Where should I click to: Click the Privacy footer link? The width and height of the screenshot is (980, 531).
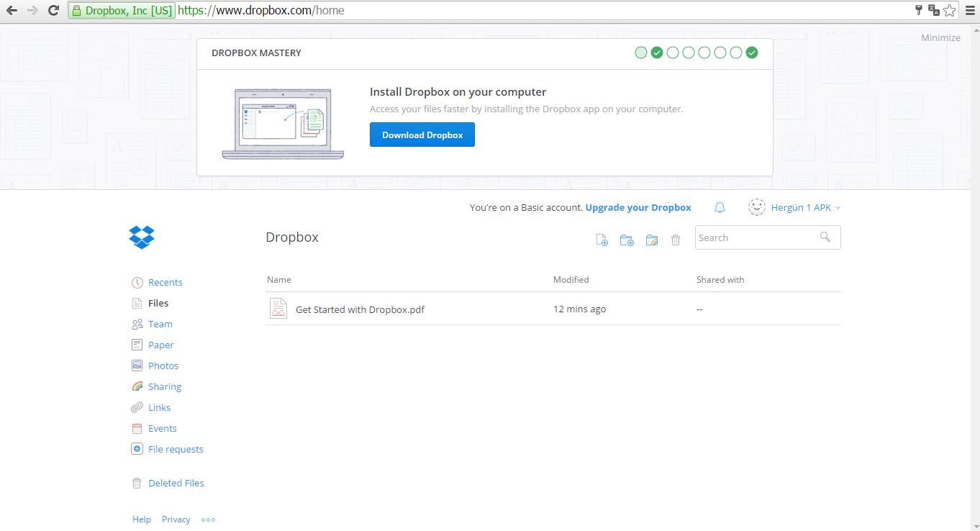176,519
